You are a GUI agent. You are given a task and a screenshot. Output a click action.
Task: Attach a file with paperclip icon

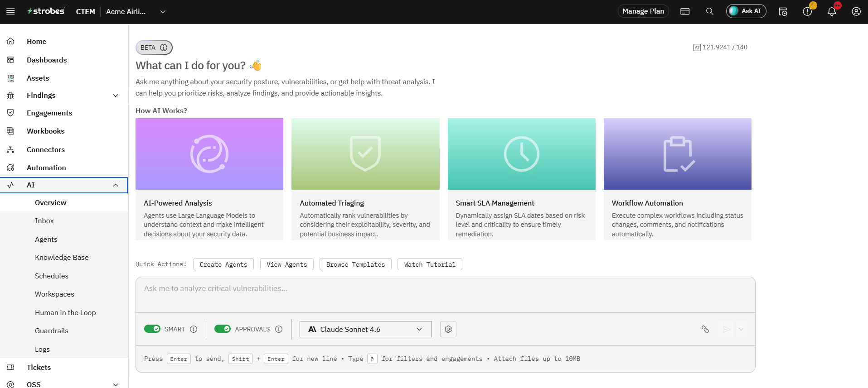[705, 329]
